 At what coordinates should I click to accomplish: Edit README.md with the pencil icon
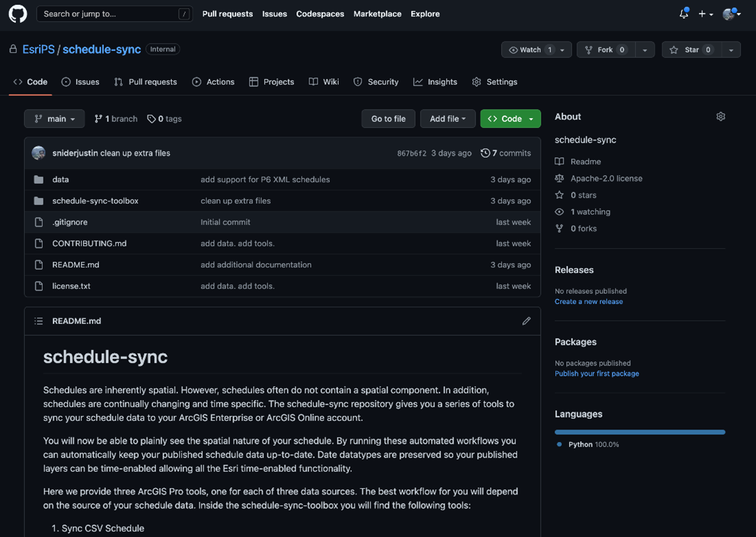coord(526,320)
